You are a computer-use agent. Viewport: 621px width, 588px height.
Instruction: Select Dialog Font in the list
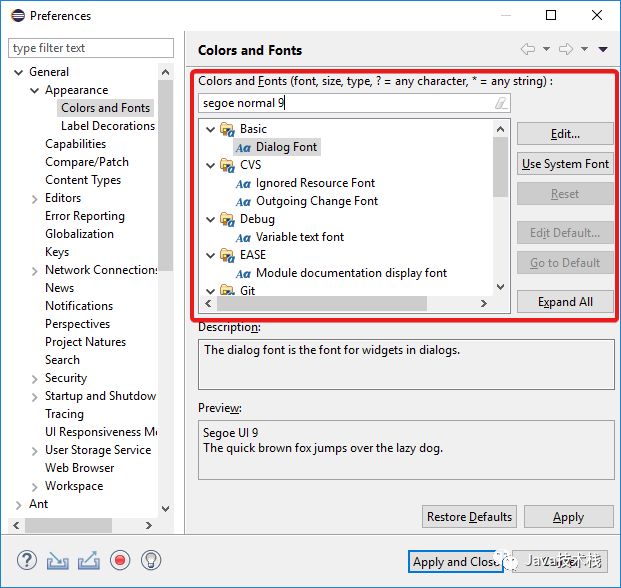(x=286, y=147)
